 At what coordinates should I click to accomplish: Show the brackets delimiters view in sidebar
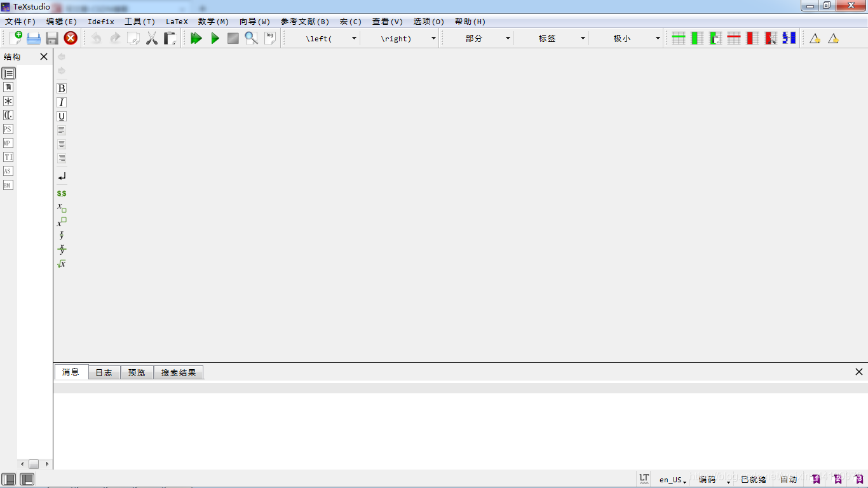8,115
